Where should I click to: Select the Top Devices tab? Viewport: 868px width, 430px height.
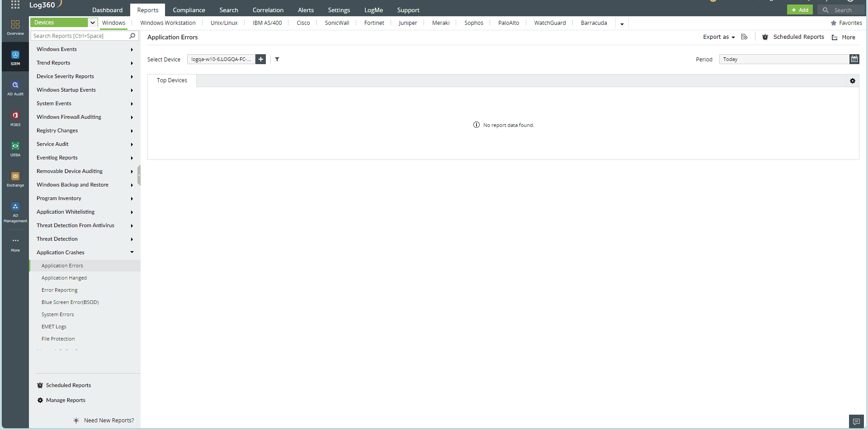point(172,80)
